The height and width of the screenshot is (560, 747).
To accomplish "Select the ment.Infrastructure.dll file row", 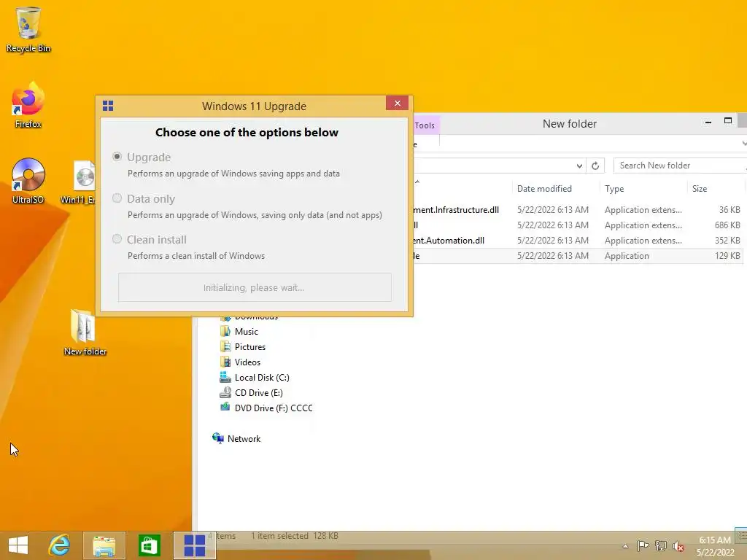I will click(x=578, y=209).
